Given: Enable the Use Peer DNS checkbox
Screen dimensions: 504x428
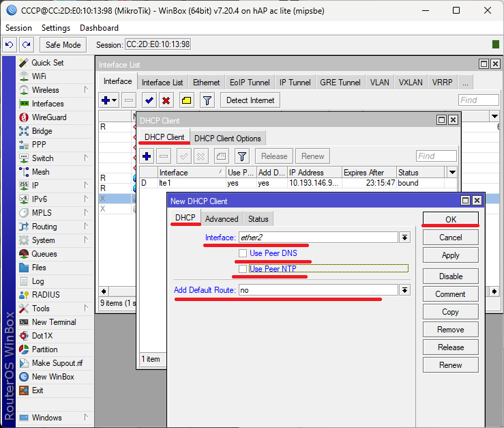Looking at the screenshot, I should (x=243, y=253).
